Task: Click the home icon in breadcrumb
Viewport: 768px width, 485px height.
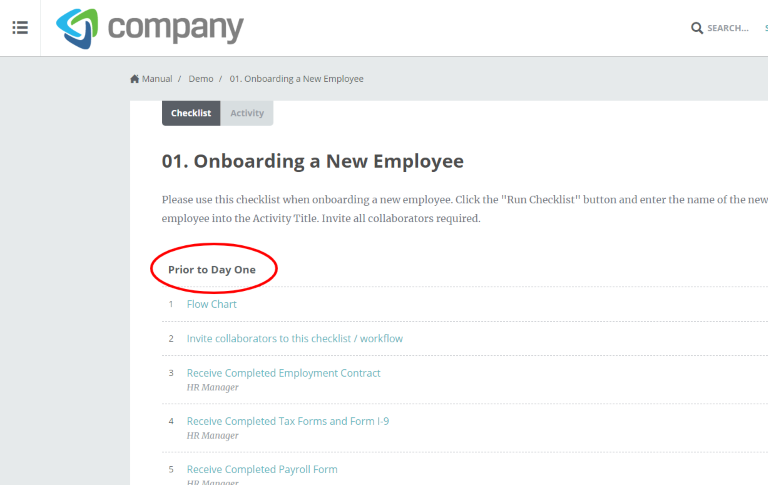Action: click(x=135, y=79)
